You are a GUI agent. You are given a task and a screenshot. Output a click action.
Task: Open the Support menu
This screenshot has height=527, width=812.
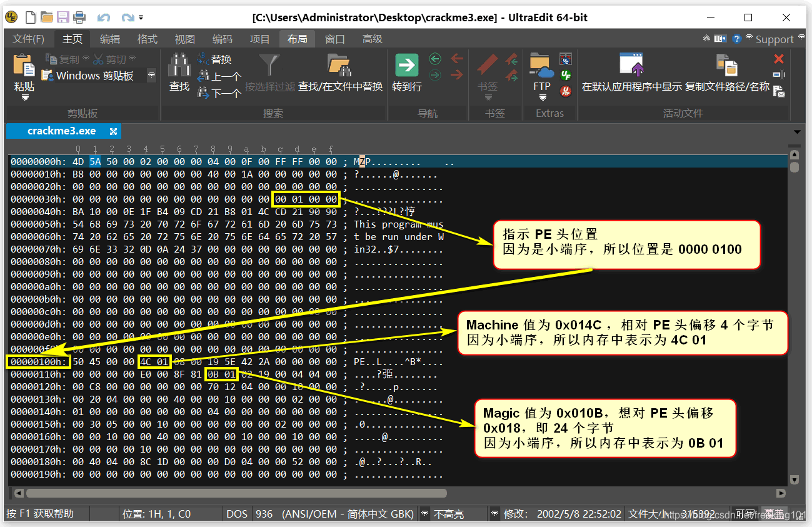pyautogui.click(x=774, y=39)
